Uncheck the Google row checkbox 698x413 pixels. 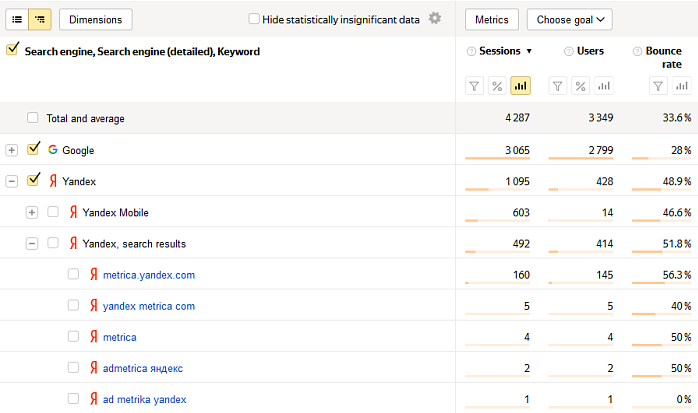pyautogui.click(x=33, y=149)
